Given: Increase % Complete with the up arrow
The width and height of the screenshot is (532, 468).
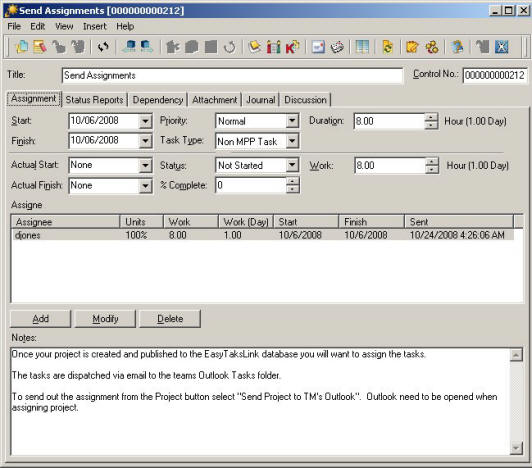Looking at the screenshot, I should 292,182.
